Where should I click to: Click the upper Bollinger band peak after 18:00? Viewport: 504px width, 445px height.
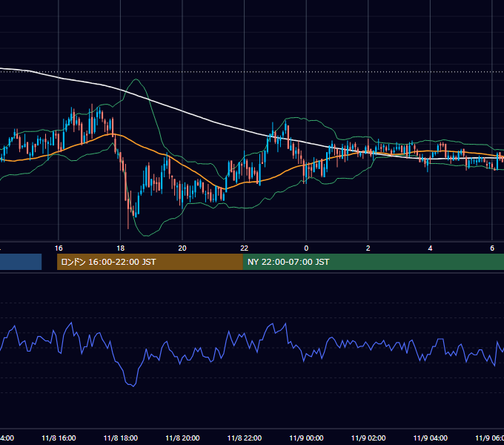[136, 79]
